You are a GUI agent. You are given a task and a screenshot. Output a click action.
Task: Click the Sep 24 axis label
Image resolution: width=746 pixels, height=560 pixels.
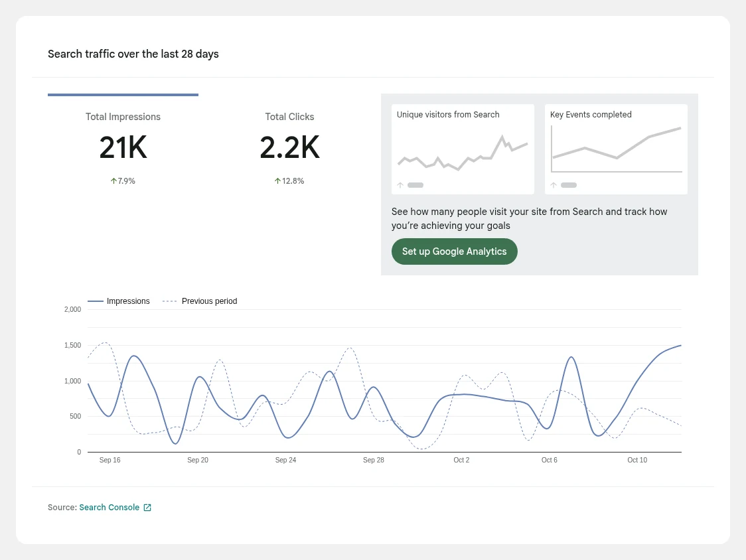coord(285,460)
